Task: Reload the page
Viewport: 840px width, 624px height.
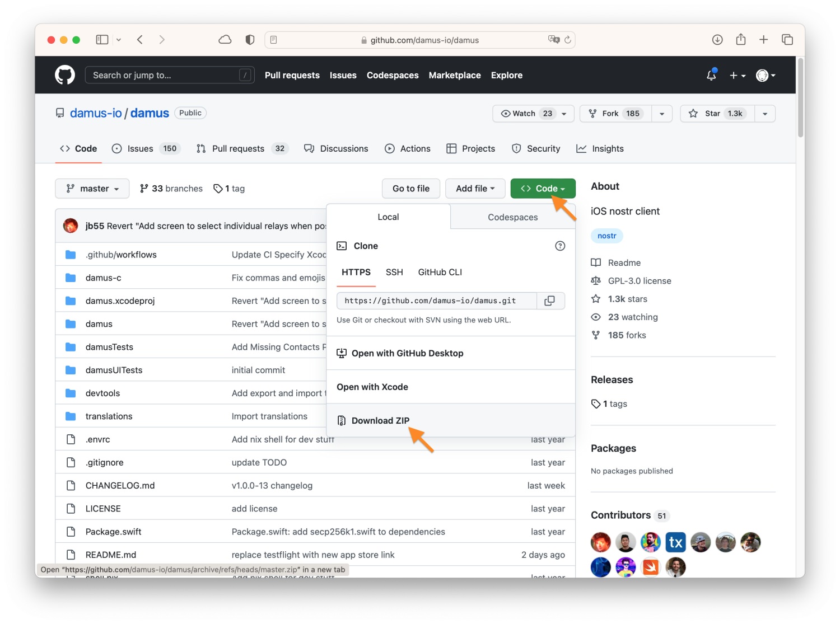Action: click(568, 40)
